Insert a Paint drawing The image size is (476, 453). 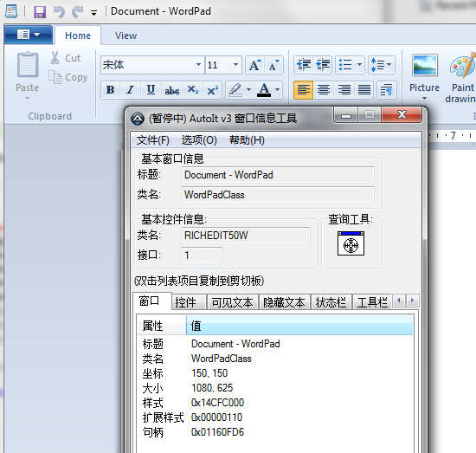[x=461, y=77]
